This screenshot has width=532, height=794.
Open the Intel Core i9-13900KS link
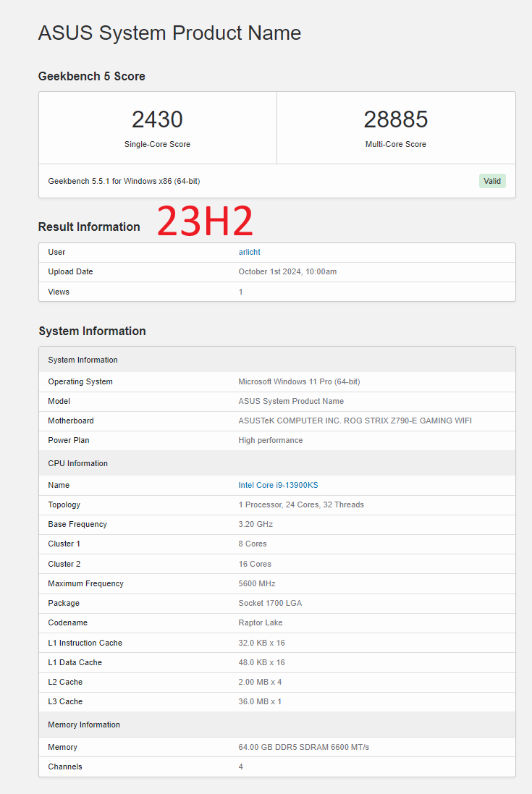click(278, 485)
